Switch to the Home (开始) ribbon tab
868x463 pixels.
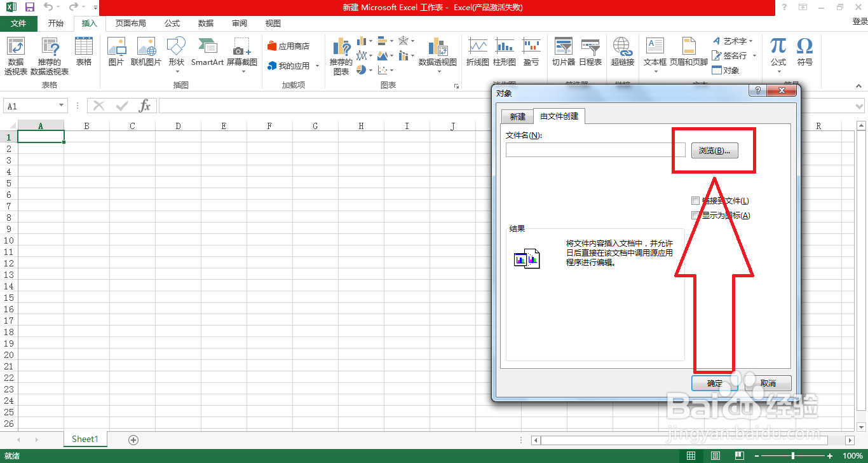pos(56,24)
